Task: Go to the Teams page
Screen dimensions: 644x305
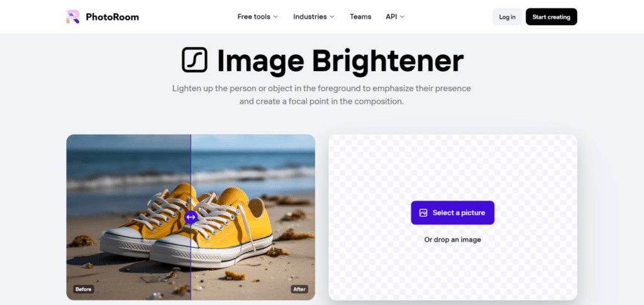Action: pyautogui.click(x=360, y=17)
